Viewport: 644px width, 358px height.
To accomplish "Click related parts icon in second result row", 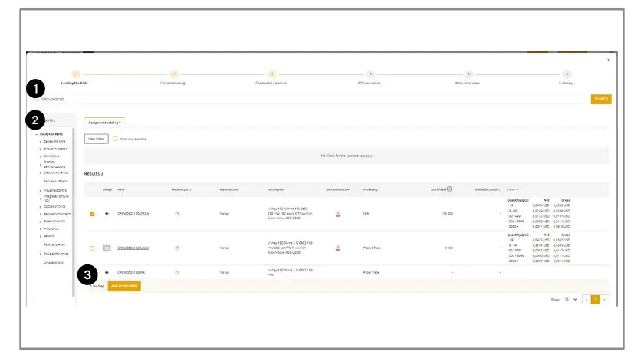I will pos(177,248).
